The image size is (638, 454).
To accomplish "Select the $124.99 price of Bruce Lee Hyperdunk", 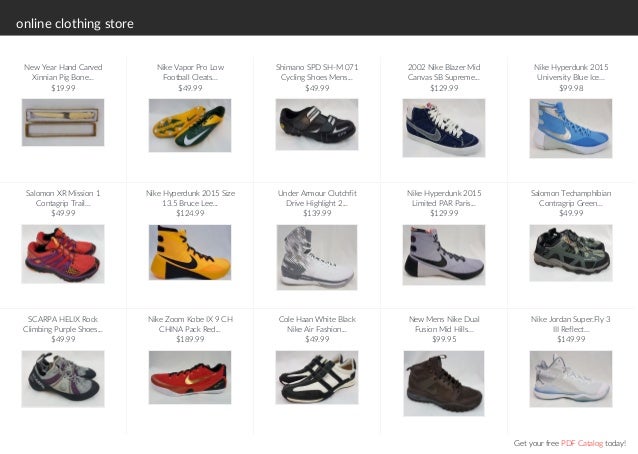I will click(x=190, y=213).
